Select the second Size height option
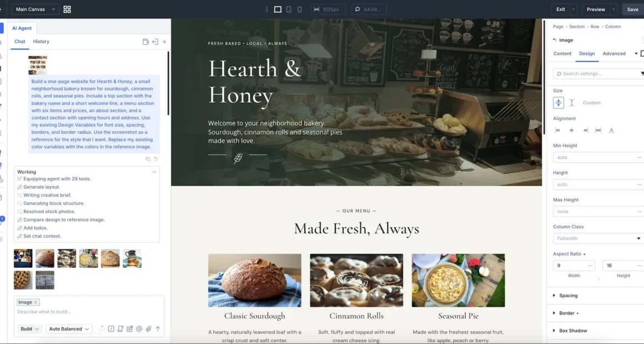Viewport: 644px width, 344px height. point(572,103)
